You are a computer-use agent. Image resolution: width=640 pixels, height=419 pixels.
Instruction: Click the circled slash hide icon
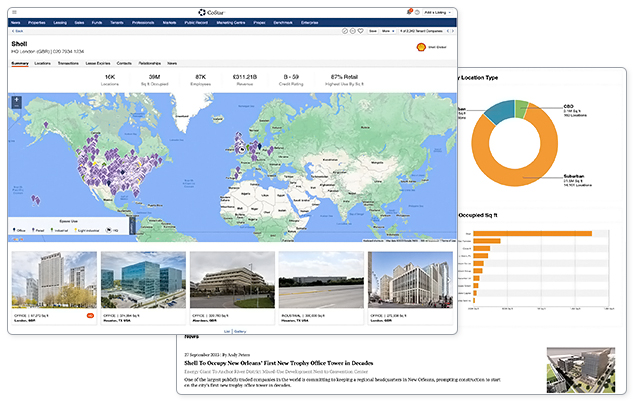345,31
